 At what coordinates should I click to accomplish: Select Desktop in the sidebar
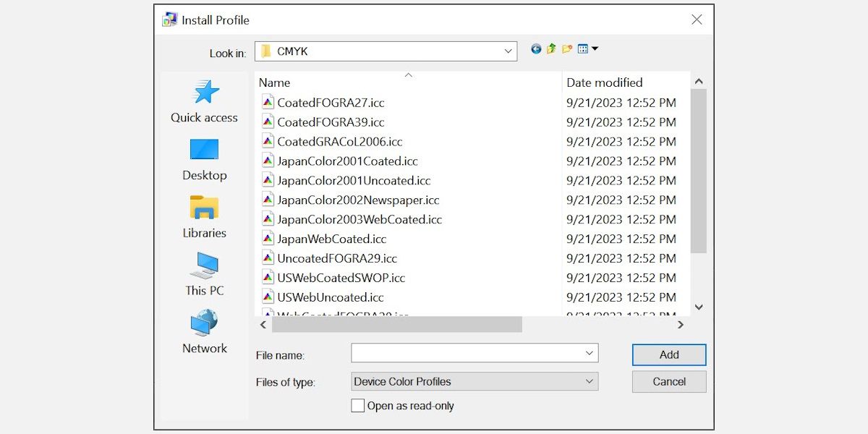(x=204, y=159)
